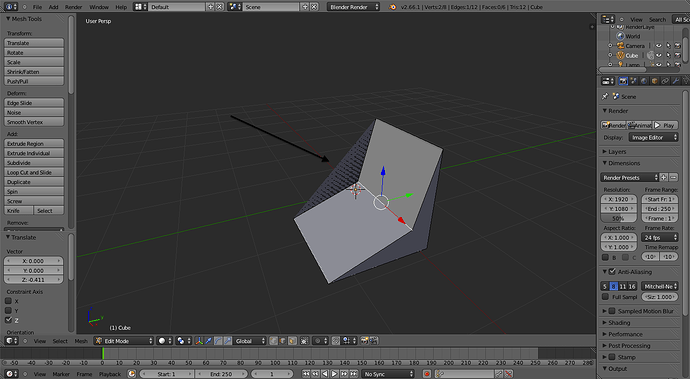Enable the Y constraint axis checkbox
Screen dimensions: 690x379
coord(8,311)
